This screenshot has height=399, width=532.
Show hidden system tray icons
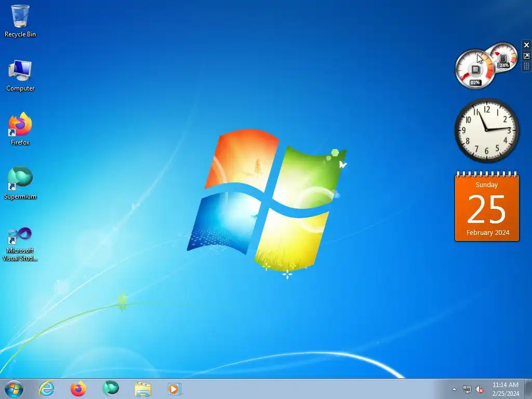pos(454,390)
